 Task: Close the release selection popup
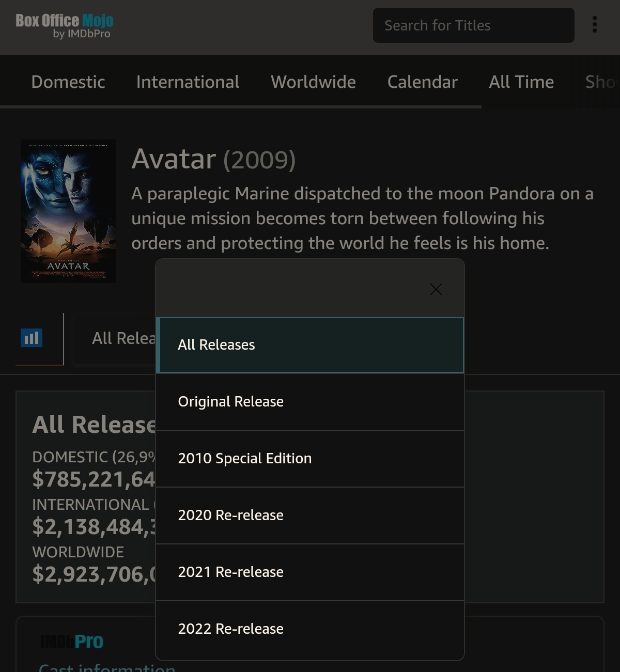tap(436, 289)
